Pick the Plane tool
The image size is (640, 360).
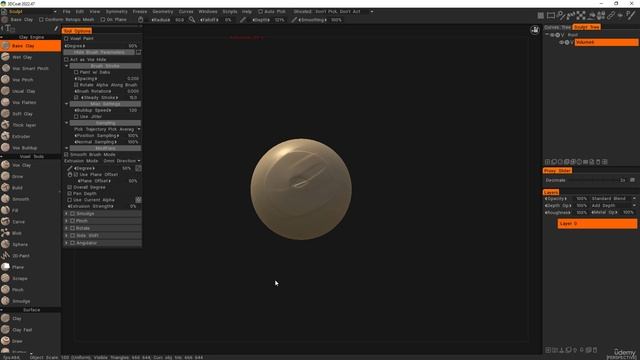(x=31, y=267)
